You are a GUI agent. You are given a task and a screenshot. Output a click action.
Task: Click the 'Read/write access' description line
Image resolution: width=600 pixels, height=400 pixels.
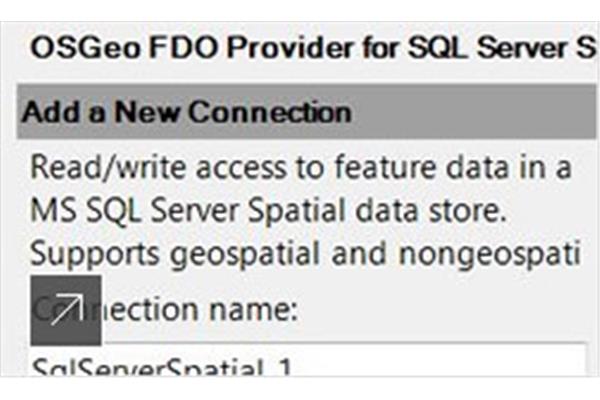(301, 167)
